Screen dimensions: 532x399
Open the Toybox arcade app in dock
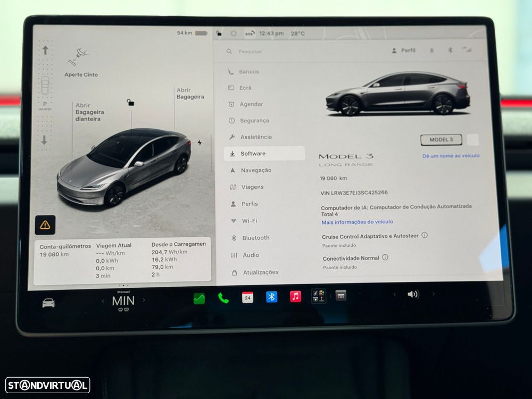(319, 296)
